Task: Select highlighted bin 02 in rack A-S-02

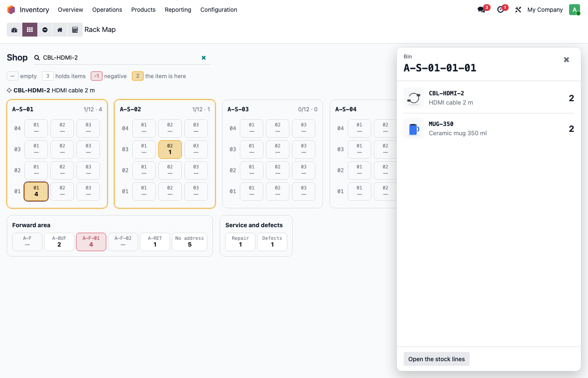Action: (x=170, y=149)
